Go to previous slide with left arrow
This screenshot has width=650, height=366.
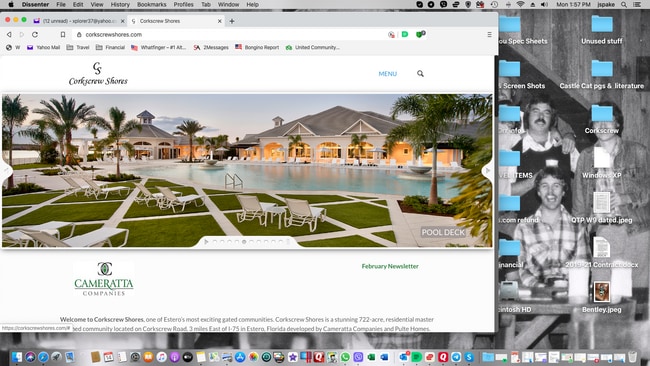tap(6, 170)
